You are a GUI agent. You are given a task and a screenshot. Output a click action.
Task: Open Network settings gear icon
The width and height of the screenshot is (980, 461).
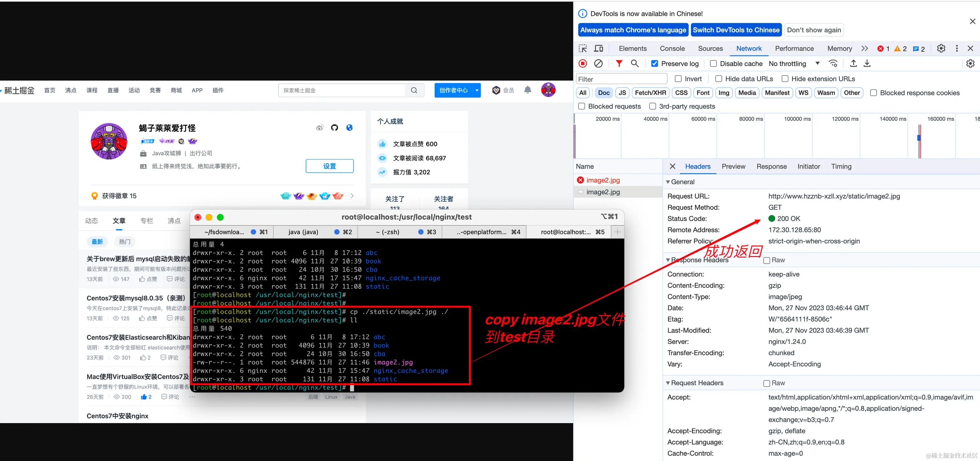coord(971,63)
